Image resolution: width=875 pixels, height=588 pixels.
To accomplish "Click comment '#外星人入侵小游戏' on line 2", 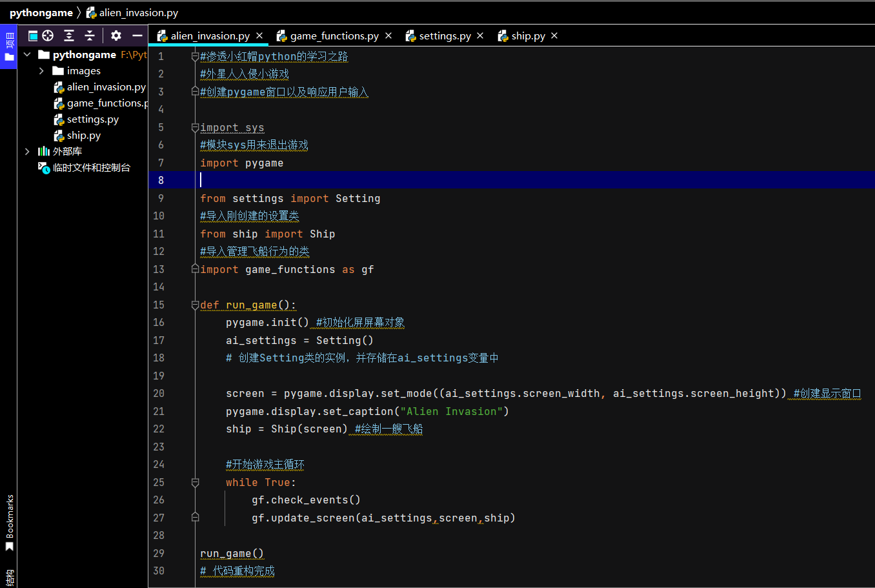I will [245, 74].
